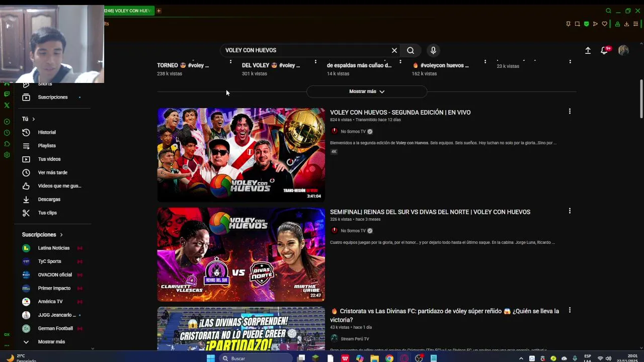Image resolution: width=644 pixels, height=362 pixels.
Task: Expand the Tú section
Action: pyautogui.click(x=28, y=119)
